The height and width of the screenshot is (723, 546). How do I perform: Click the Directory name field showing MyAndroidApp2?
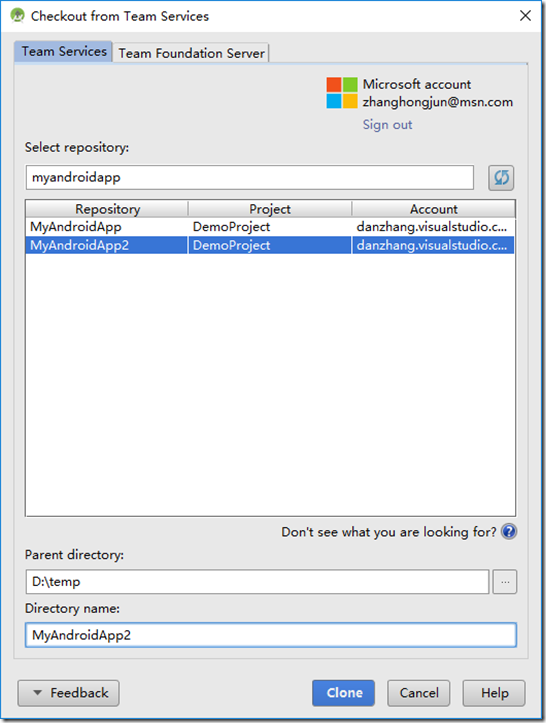(271, 635)
